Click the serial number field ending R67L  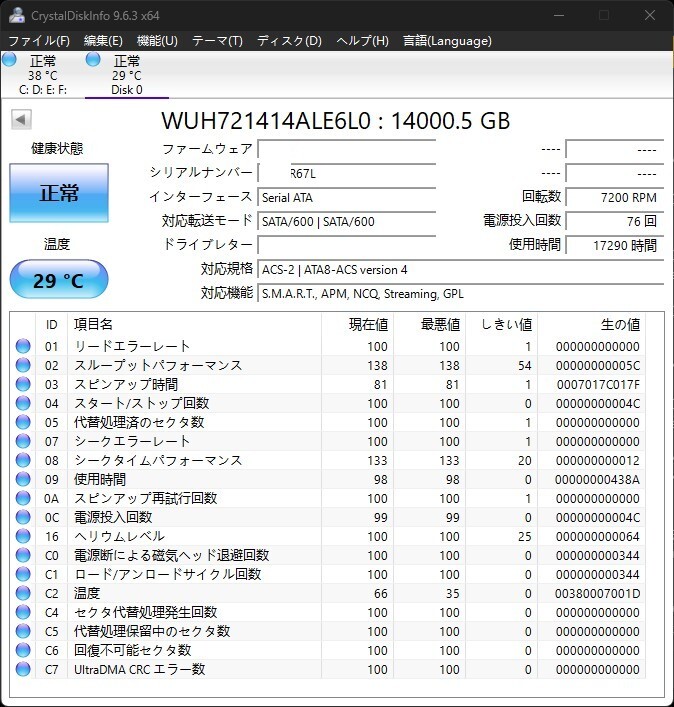coord(347,174)
